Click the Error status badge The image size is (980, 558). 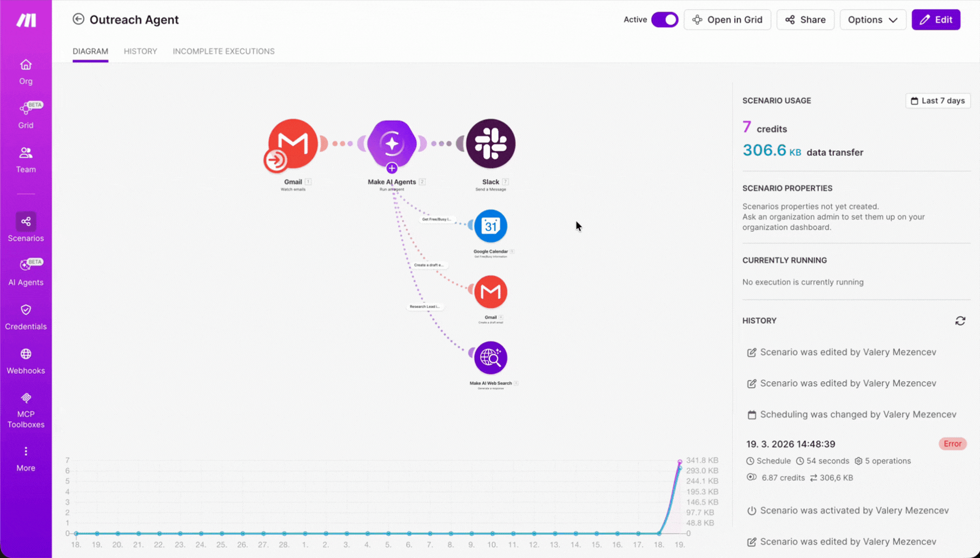point(952,444)
